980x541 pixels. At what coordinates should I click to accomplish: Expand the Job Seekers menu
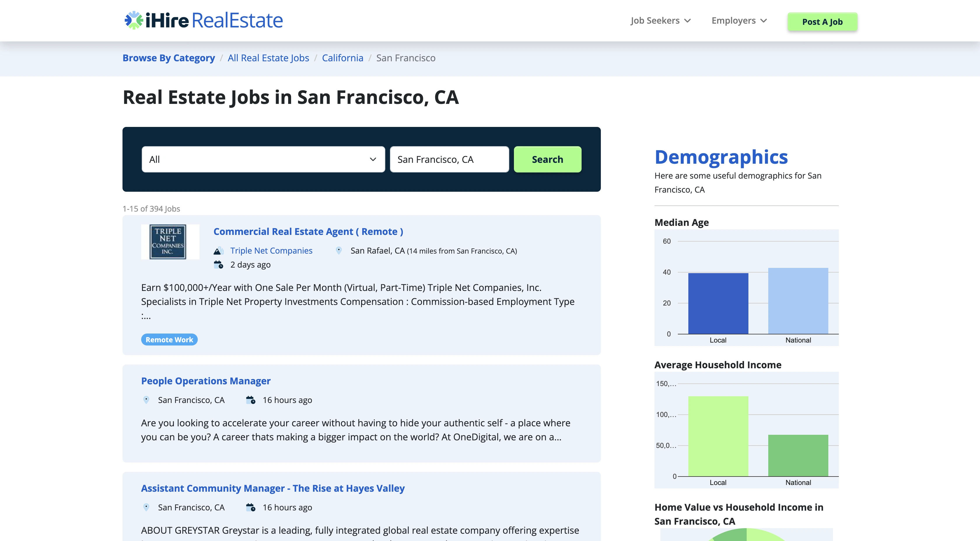[x=660, y=20]
